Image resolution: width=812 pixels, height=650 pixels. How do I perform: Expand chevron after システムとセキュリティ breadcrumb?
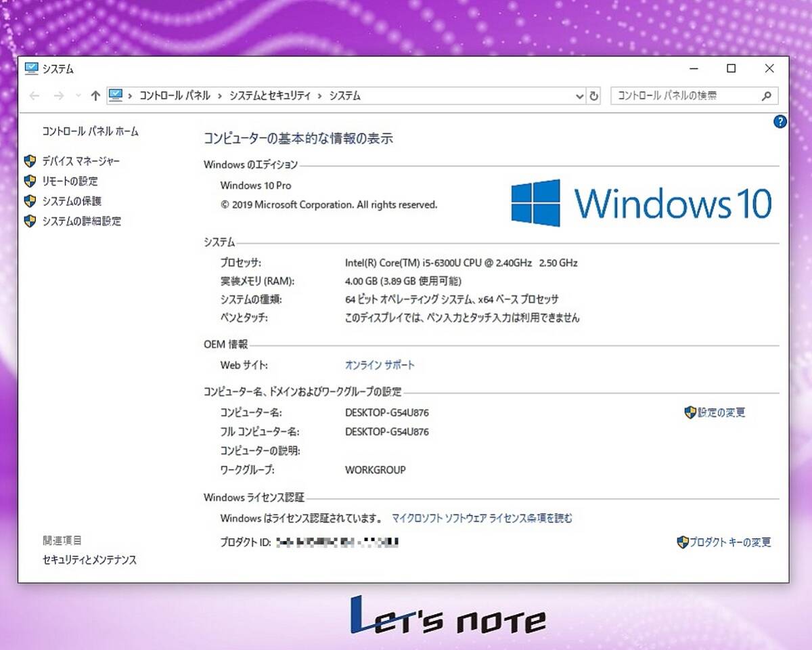(x=320, y=96)
